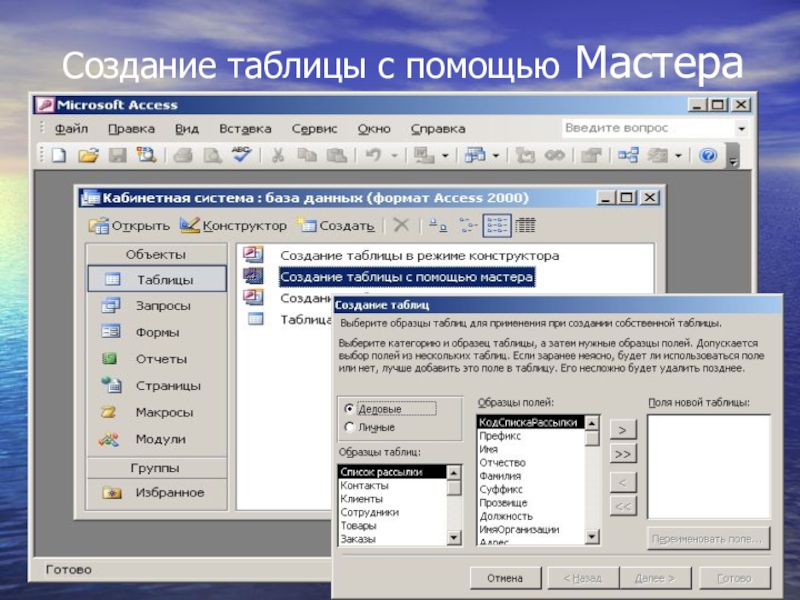Click the Создать button
The image size is (800, 600).
(x=335, y=226)
